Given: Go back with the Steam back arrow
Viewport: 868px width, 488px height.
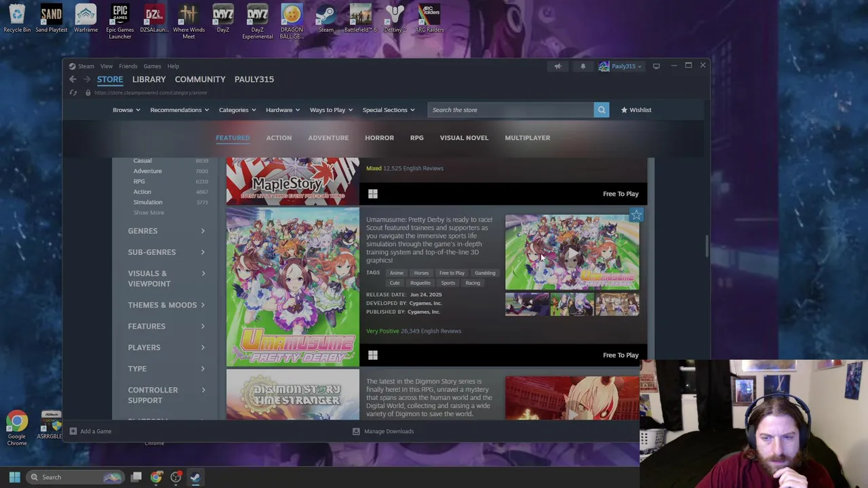Looking at the screenshot, I should tap(73, 79).
